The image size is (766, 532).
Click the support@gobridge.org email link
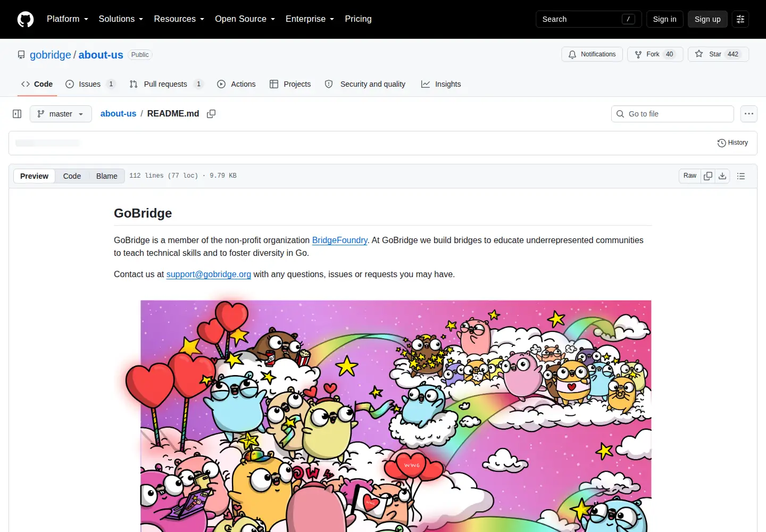pyautogui.click(x=209, y=274)
